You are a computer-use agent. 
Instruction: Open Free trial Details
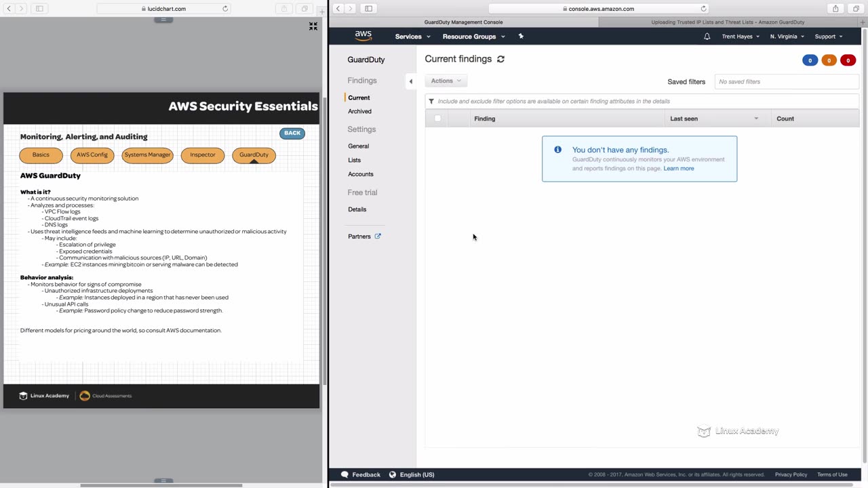pyautogui.click(x=357, y=209)
